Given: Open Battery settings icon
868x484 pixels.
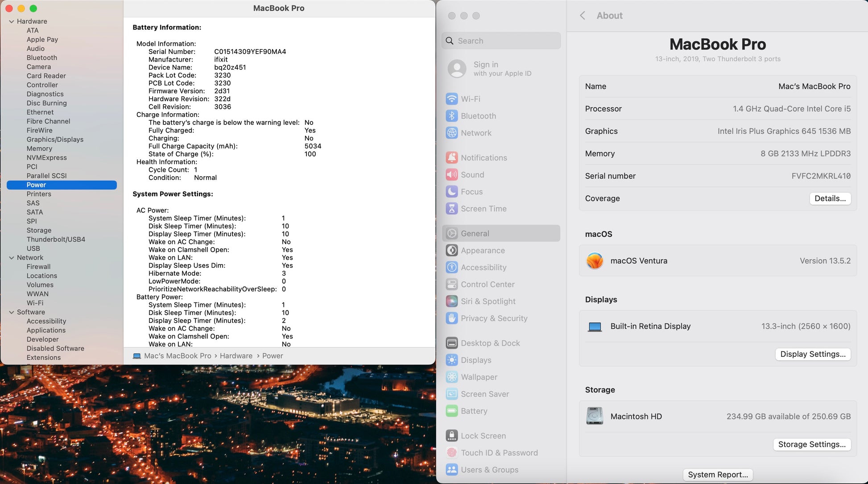Looking at the screenshot, I should point(451,411).
